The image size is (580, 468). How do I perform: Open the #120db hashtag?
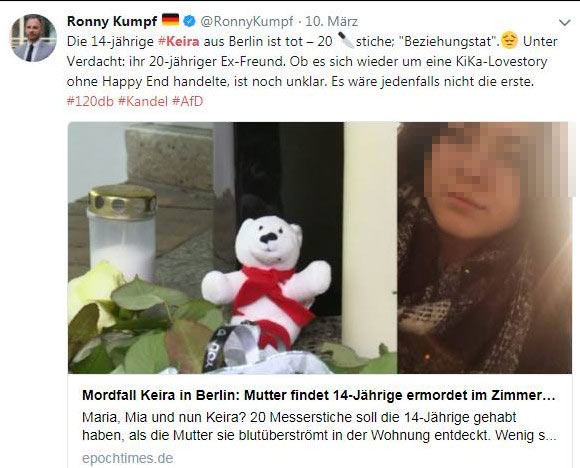(x=90, y=101)
